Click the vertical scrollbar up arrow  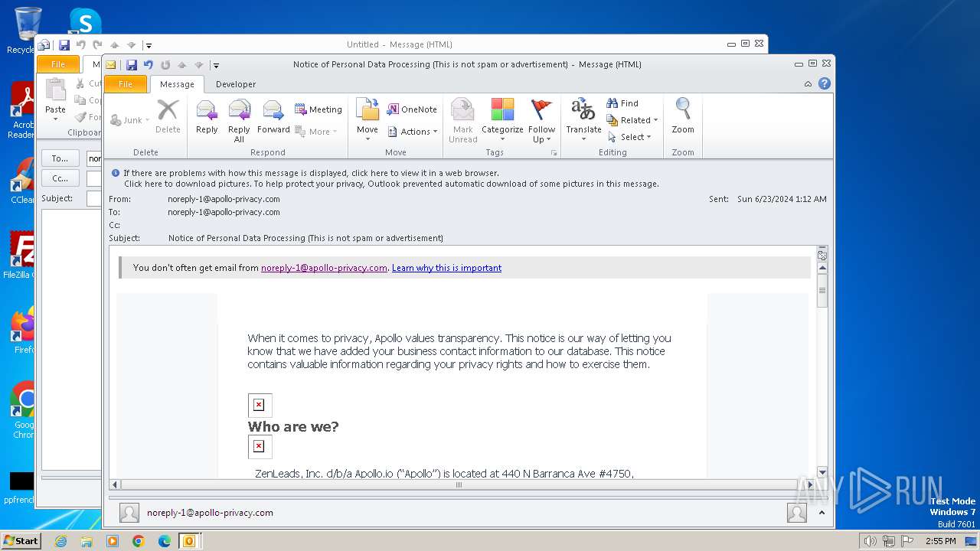click(x=822, y=268)
